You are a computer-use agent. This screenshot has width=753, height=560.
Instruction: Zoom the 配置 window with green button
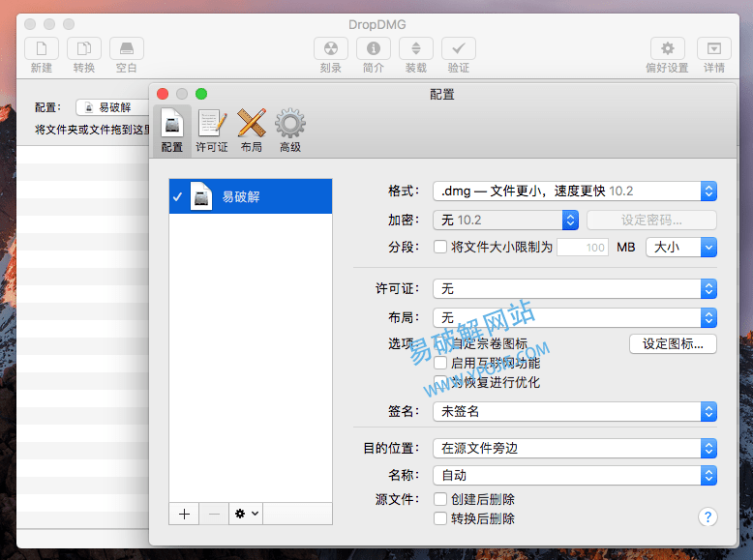[x=201, y=94]
